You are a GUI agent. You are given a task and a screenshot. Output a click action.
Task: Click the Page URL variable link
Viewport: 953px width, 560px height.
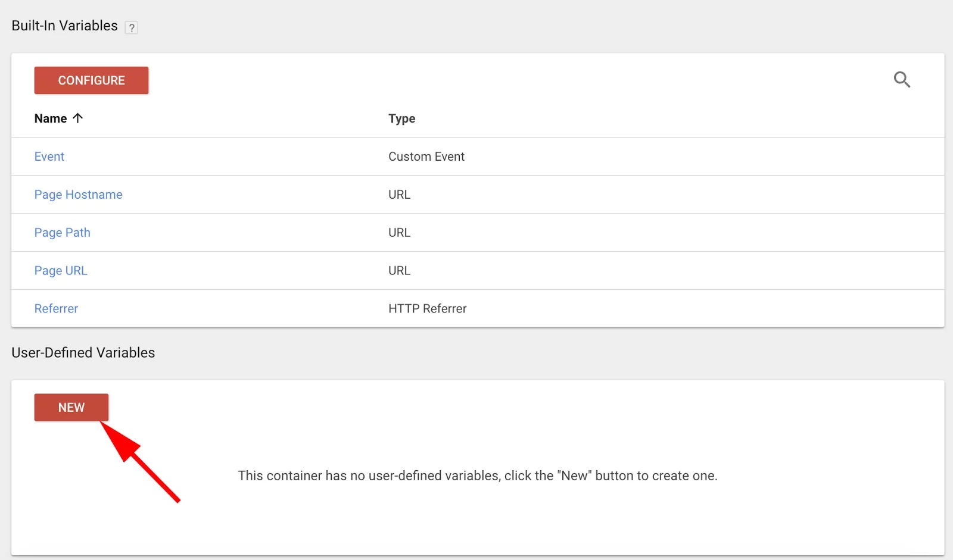(x=61, y=271)
